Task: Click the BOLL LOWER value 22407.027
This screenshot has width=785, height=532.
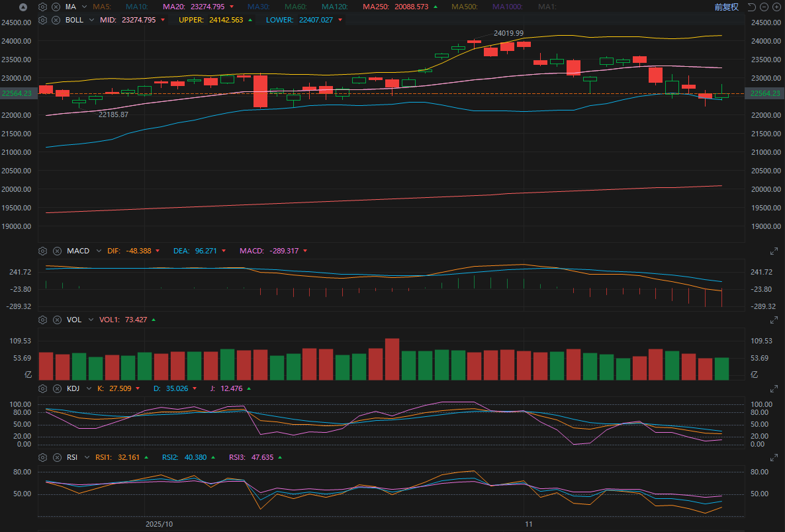Action: pyautogui.click(x=316, y=20)
